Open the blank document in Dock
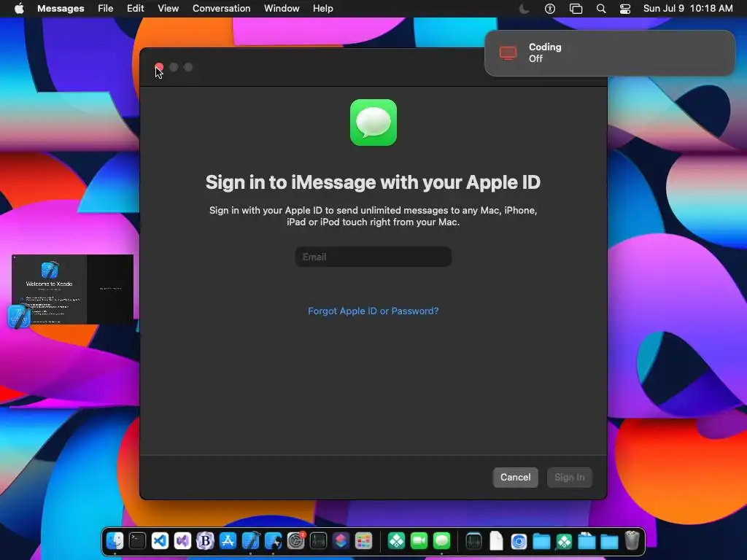The width and height of the screenshot is (747, 560). [x=496, y=541]
